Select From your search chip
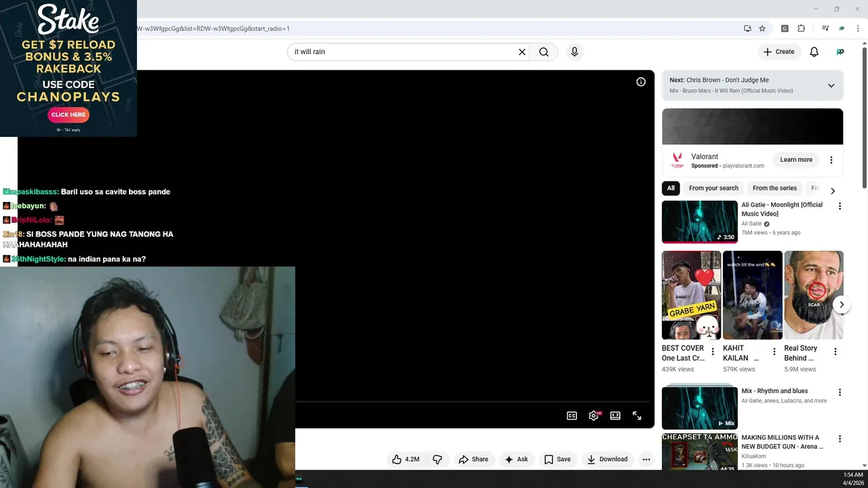868x488 pixels. point(713,188)
